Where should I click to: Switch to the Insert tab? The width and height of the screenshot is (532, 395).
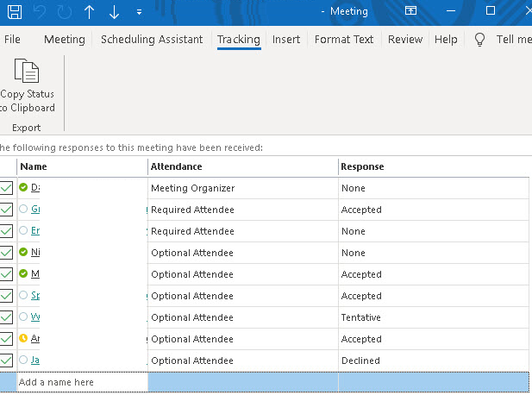[x=286, y=40]
